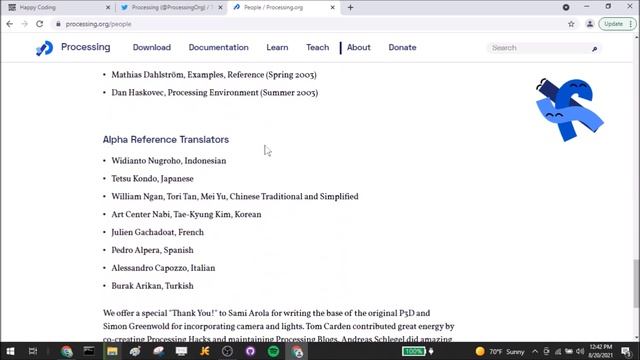640x360 pixels.
Task: Open the Windows Start menu
Action: (10, 351)
